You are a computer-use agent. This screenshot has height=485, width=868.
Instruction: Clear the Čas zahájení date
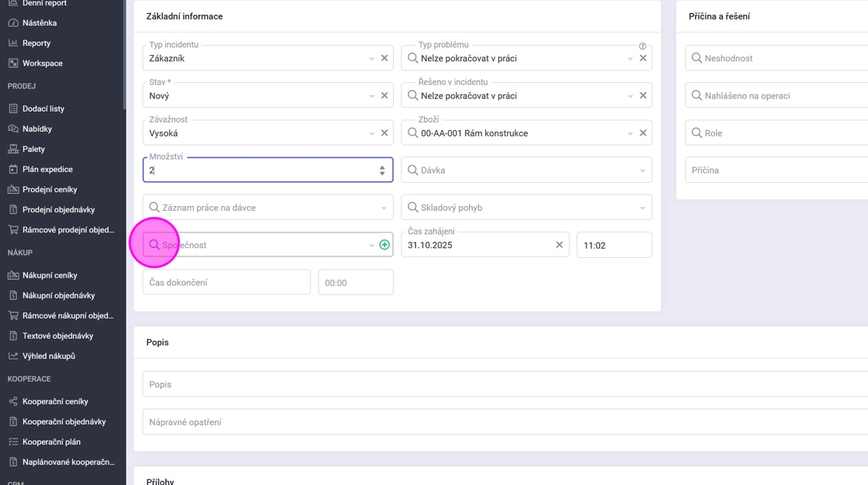559,245
